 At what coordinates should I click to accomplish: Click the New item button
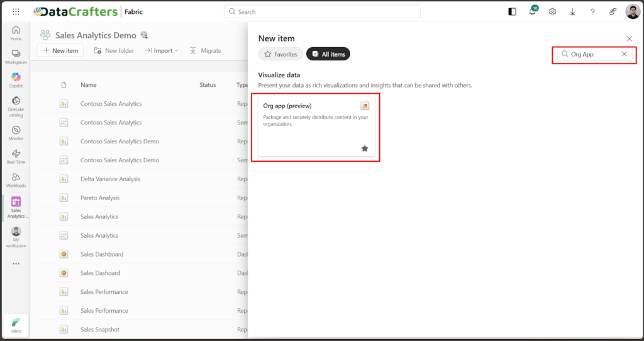(x=61, y=50)
